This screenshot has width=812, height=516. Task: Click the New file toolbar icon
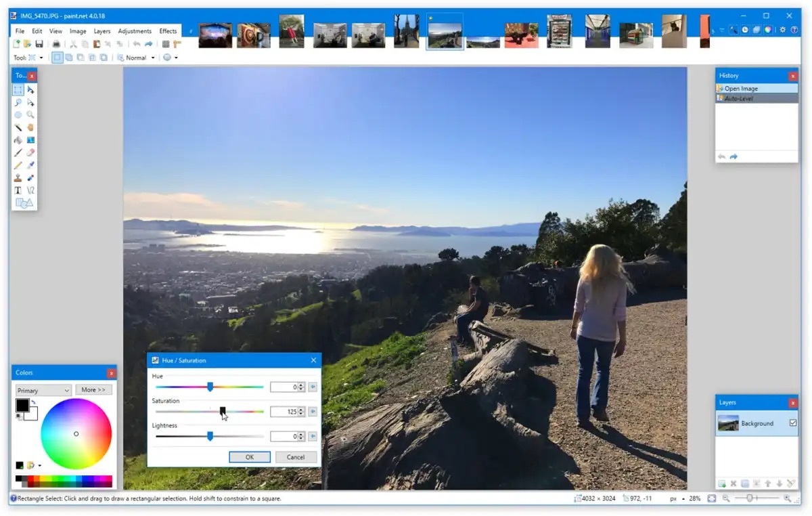tap(16, 44)
